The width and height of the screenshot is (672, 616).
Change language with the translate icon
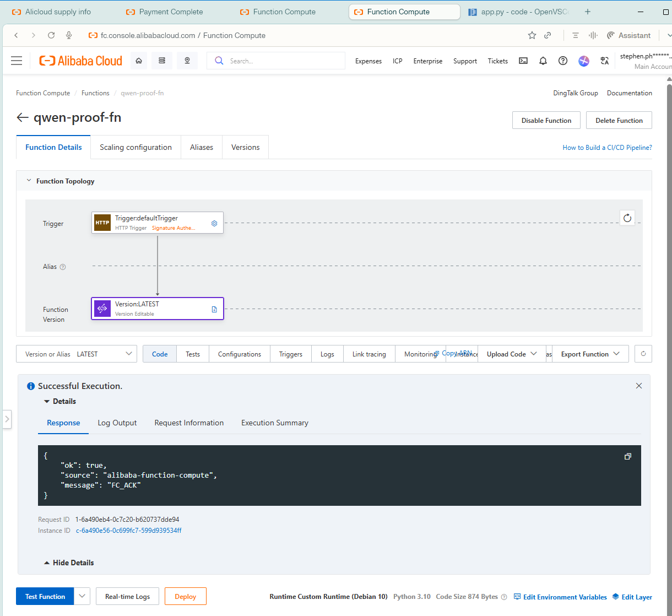605,61
